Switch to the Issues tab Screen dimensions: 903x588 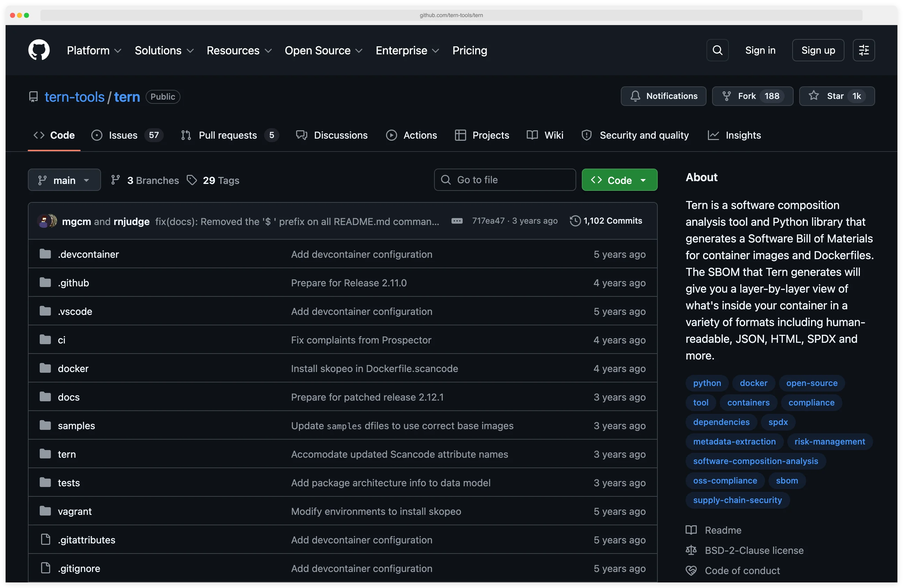click(x=123, y=135)
